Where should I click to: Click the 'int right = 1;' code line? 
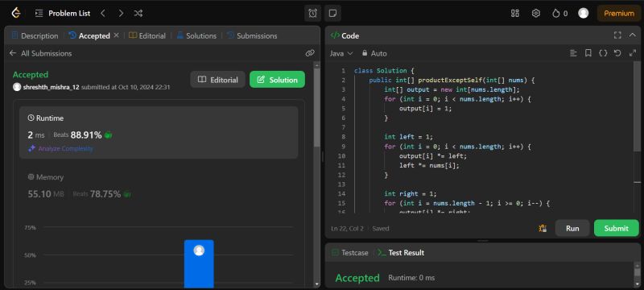pos(411,194)
